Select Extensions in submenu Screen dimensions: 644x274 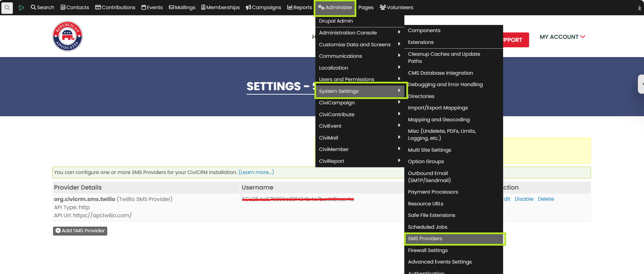pos(453,42)
